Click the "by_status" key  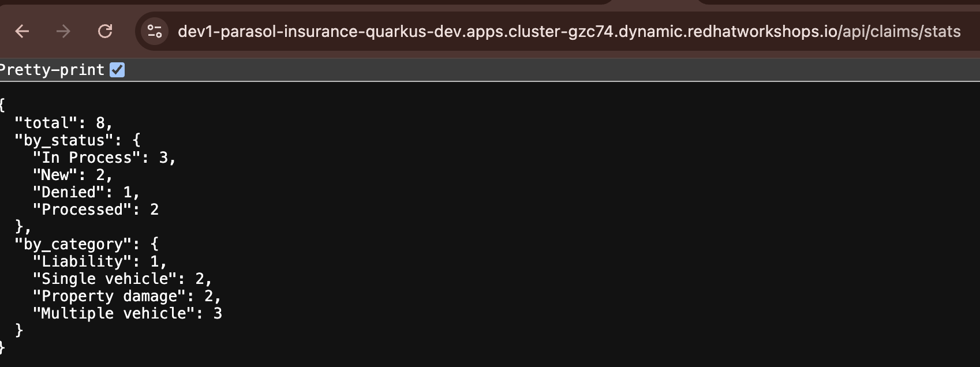click(x=63, y=140)
